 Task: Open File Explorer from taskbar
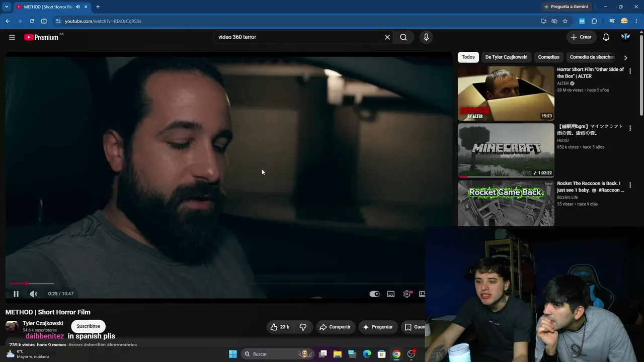(338, 354)
